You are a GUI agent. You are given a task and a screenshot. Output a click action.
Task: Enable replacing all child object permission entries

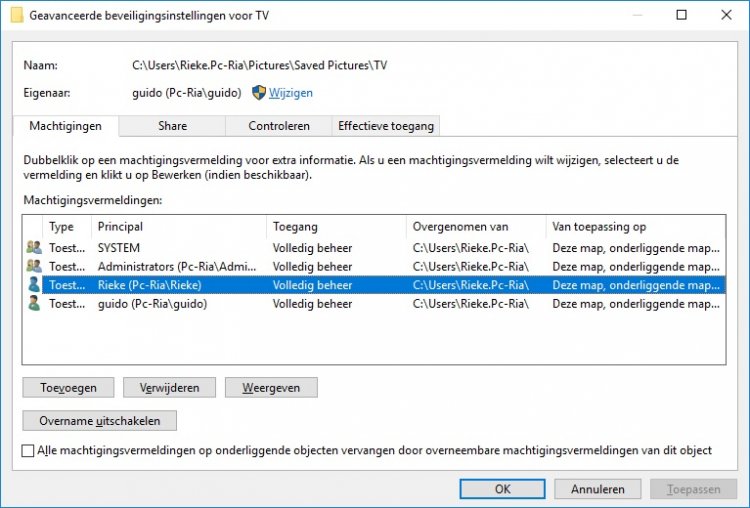coord(28,451)
